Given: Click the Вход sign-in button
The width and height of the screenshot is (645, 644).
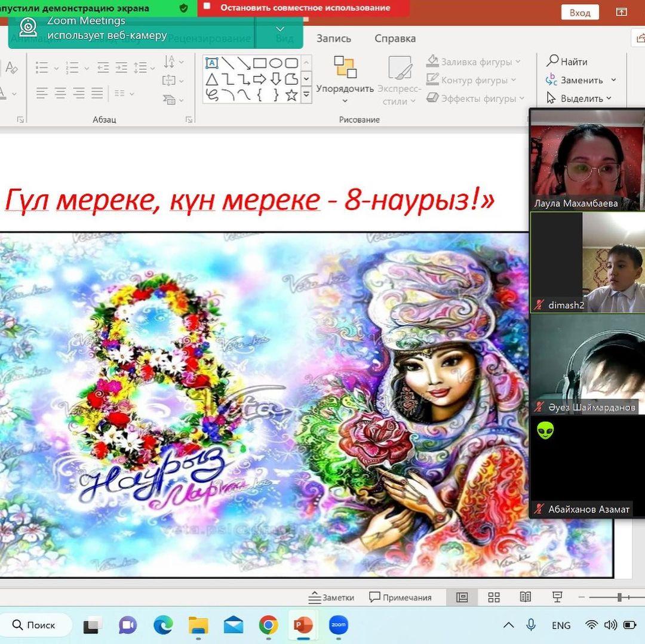Looking at the screenshot, I should (579, 13).
